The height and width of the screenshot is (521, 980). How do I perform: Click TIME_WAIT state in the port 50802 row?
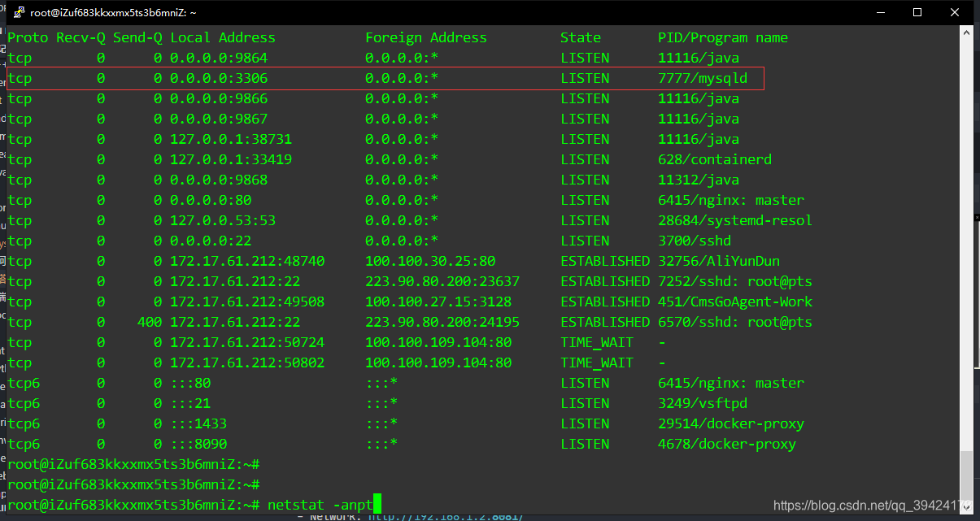tap(597, 363)
